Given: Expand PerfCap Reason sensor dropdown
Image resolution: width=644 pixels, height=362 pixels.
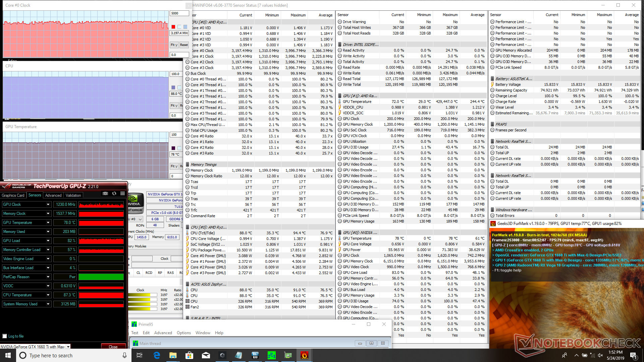Looking at the screenshot, I should (48, 277).
